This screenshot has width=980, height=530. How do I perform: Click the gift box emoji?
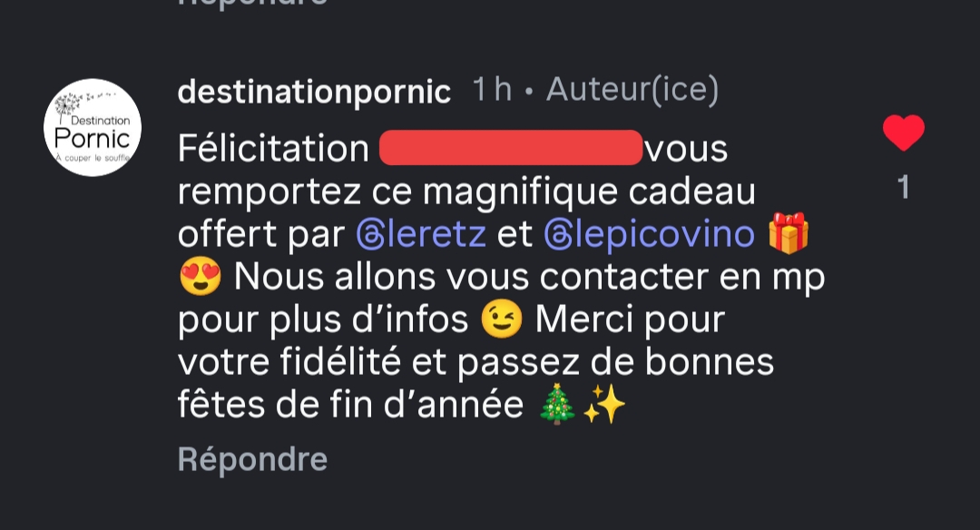point(789,235)
